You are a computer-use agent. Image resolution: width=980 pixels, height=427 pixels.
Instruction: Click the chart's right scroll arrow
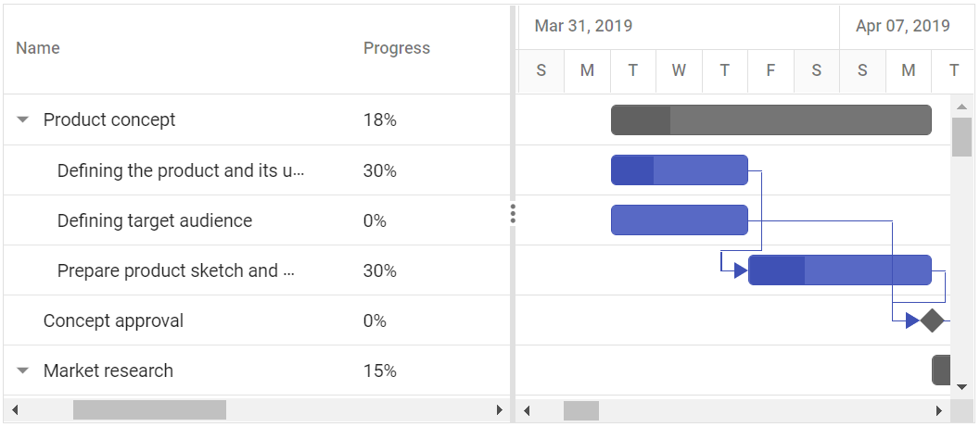coord(938,410)
